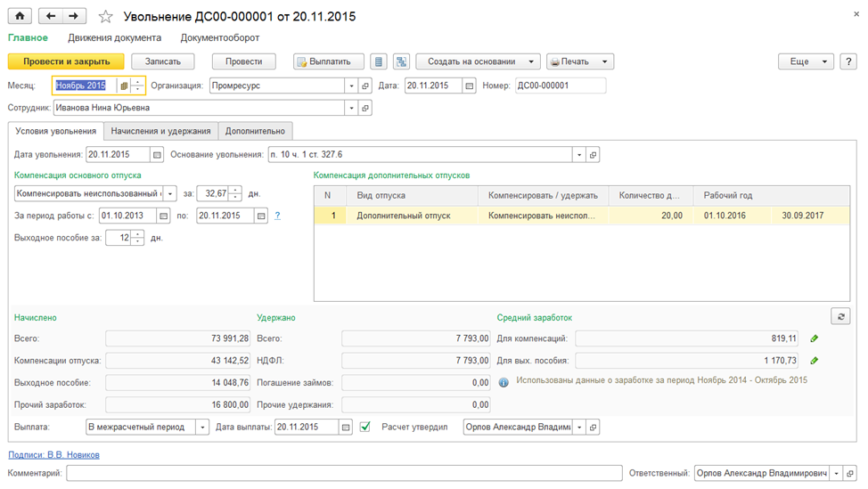
Task: Edit average earnings for компенсаций pencil
Action: (814, 338)
